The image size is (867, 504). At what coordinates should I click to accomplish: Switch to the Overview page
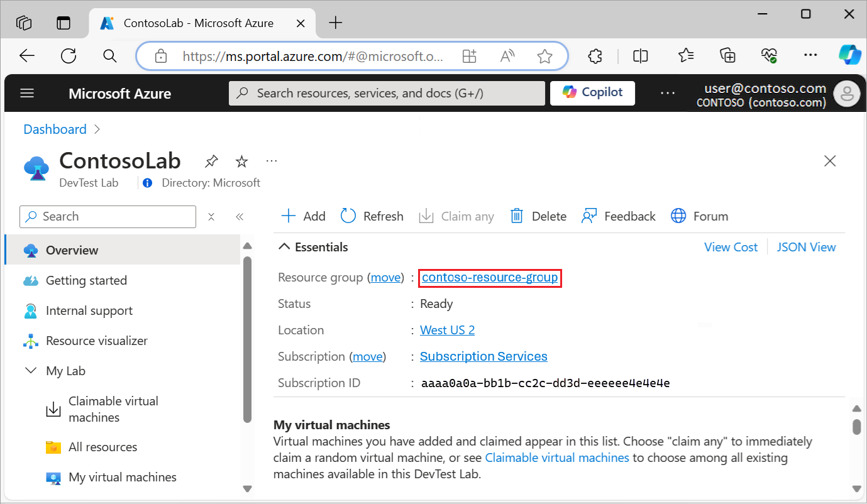click(x=71, y=249)
